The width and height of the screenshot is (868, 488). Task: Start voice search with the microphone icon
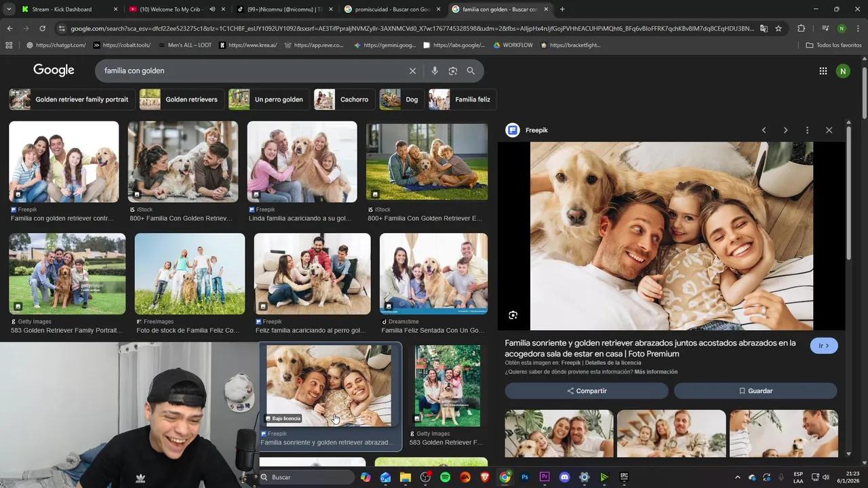click(435, 70)
